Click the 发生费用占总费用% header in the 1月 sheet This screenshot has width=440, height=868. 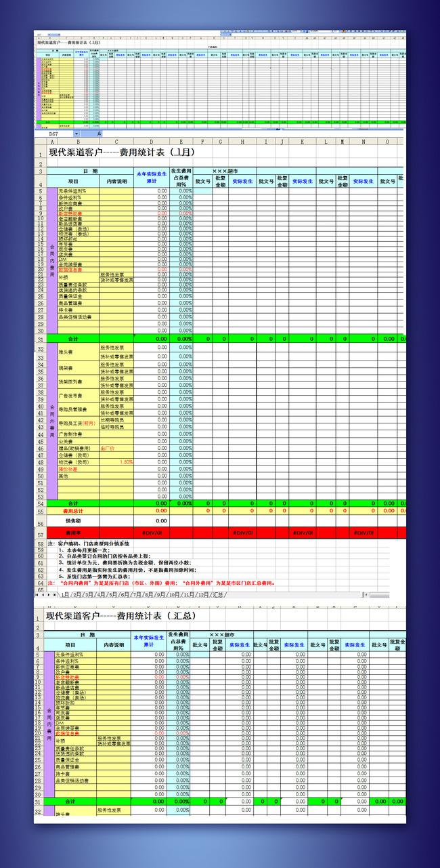[180, 178]
